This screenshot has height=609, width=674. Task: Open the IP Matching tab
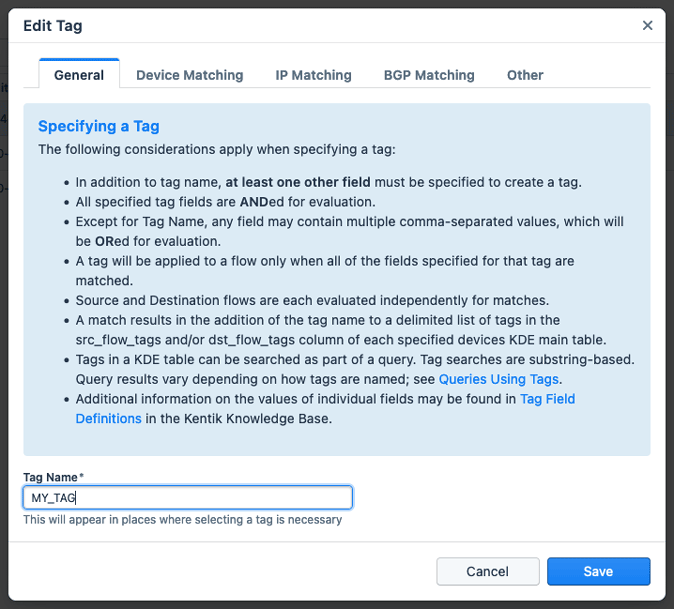coord(313,75)
